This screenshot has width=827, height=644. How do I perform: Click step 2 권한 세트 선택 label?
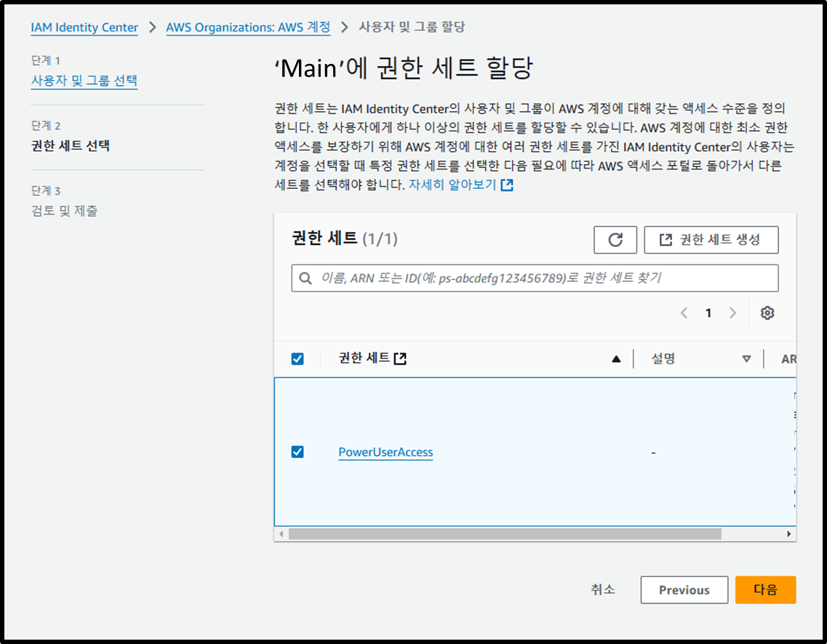70,146
